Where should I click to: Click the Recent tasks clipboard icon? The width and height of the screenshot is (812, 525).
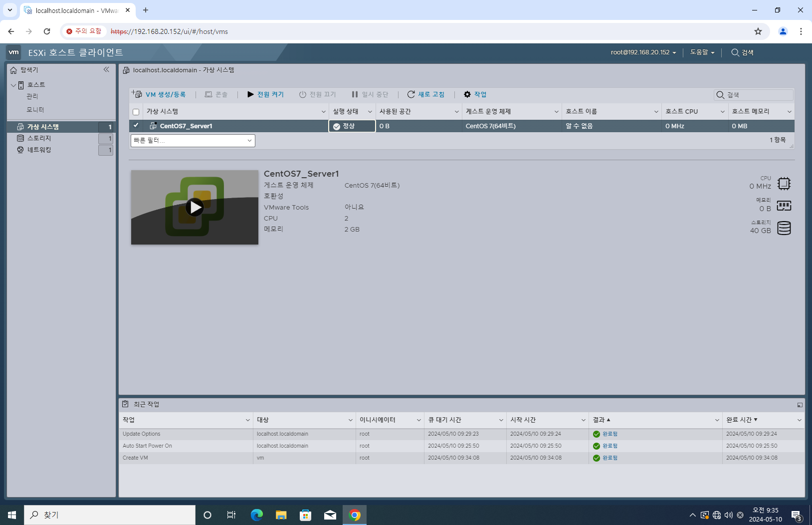(125, 404)
